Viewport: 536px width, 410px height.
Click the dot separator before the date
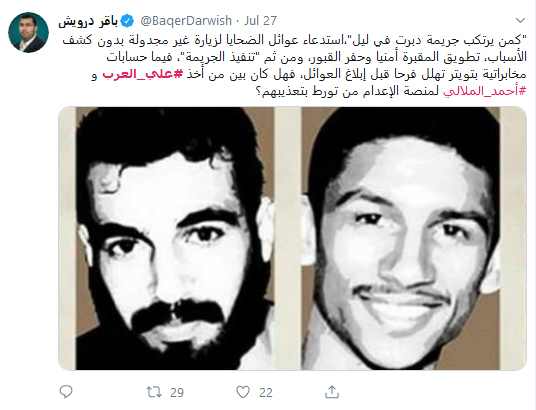238,21
